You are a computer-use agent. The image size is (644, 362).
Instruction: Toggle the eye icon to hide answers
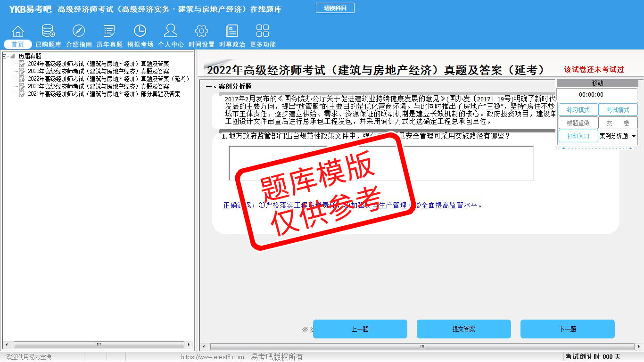[x=305, y=329]
